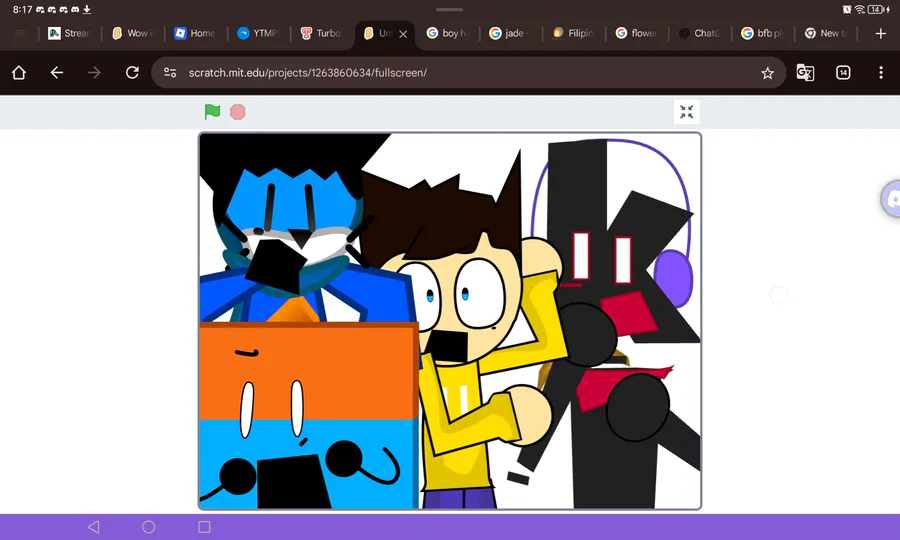Switch to the flower Google tab

click(637, 33)
